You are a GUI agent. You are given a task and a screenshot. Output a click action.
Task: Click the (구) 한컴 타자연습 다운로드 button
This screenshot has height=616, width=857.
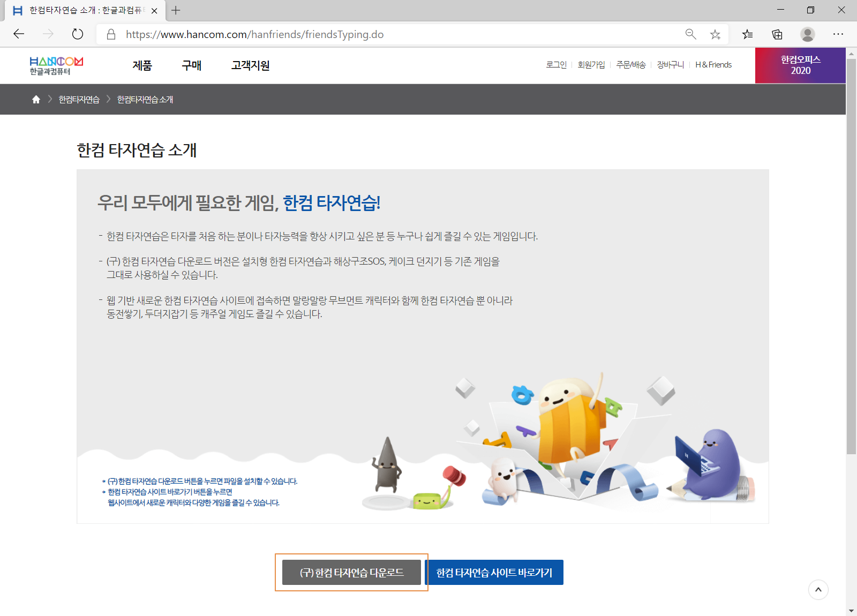[351, 573]
